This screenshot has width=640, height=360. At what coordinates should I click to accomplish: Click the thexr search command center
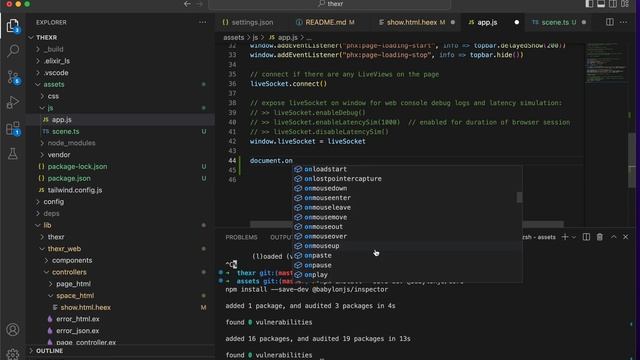pos(330,4)
